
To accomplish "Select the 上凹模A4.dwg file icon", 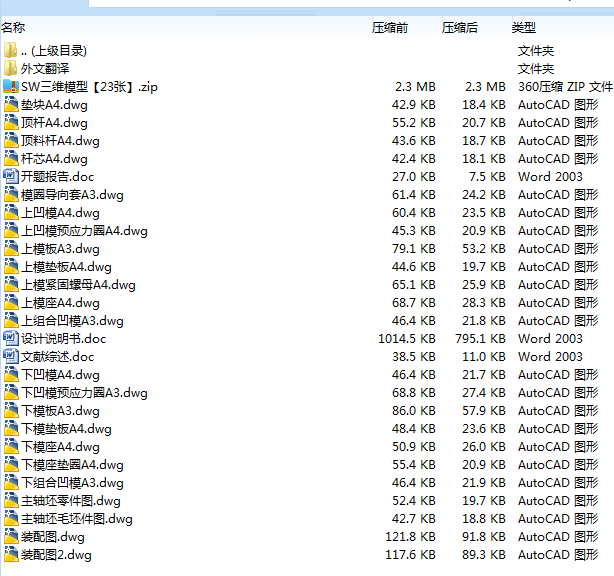I will pyautogui.click(x=11, y=212).
